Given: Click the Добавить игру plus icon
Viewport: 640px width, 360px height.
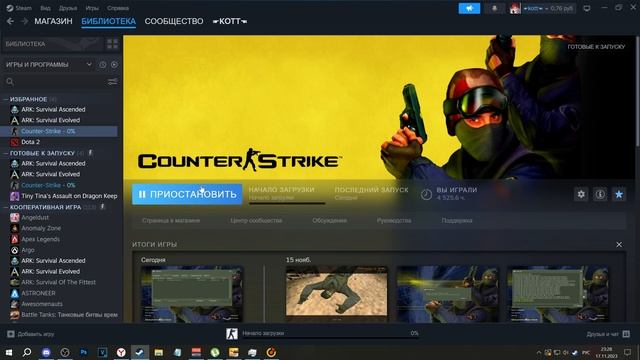Looking at the screenshot, I should tap(11, 334).
